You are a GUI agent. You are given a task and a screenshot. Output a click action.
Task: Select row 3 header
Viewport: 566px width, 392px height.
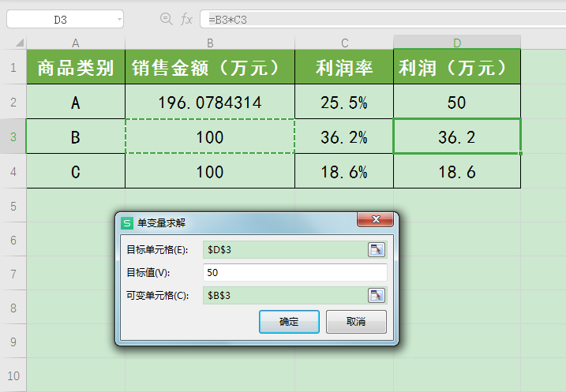(x=13, y=136)
